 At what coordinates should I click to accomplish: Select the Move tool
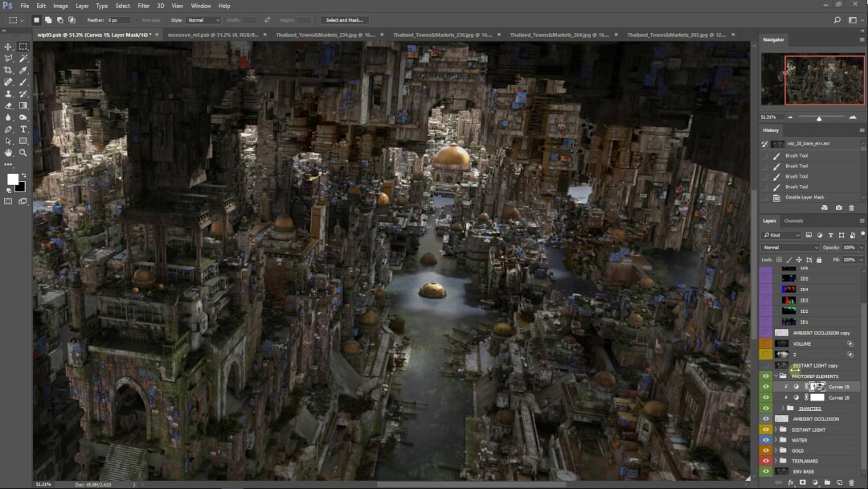[x=8, y=47]
